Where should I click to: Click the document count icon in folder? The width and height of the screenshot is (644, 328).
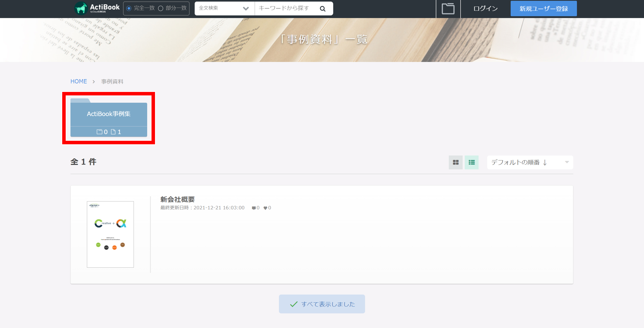[113, 132]
